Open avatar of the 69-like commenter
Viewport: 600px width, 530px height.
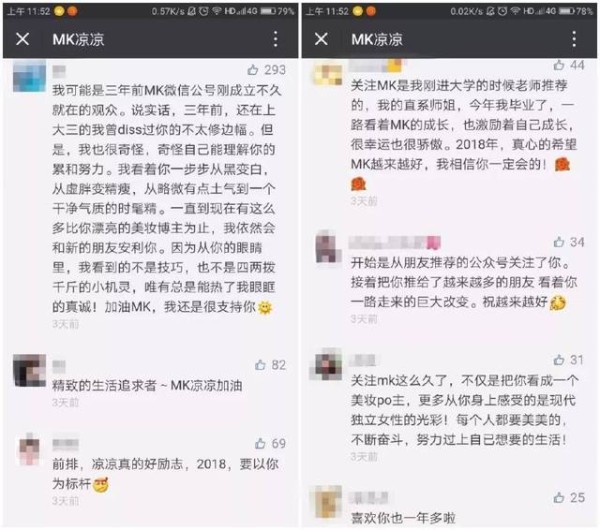click(x=29, y=449)
